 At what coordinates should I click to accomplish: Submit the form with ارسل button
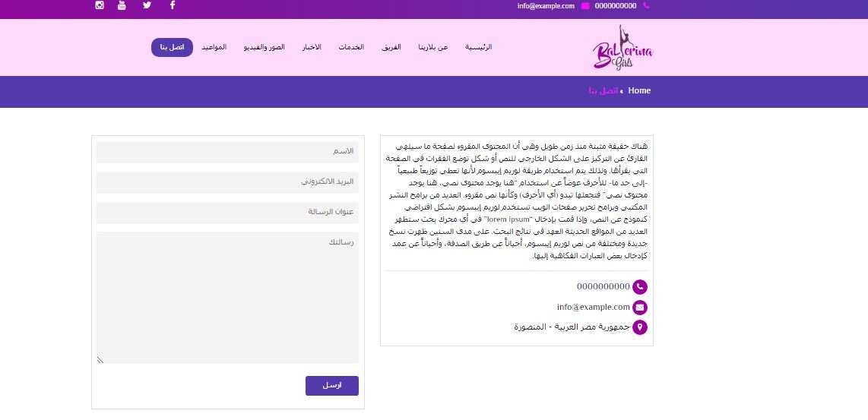[332, 386]
